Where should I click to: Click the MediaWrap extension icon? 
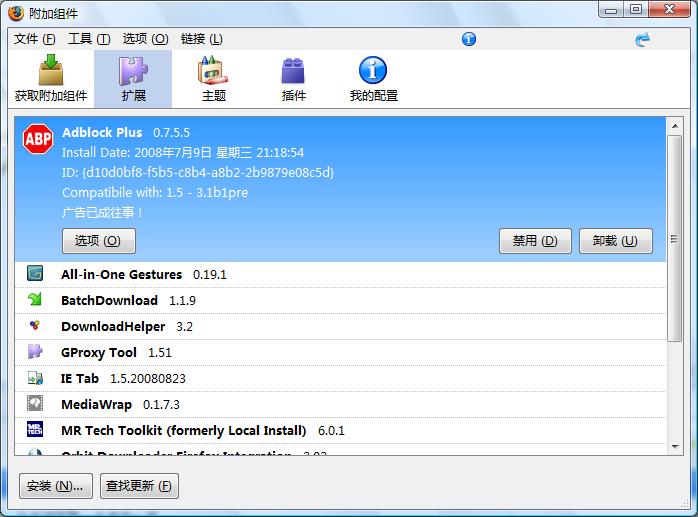(x=35, y=403)
